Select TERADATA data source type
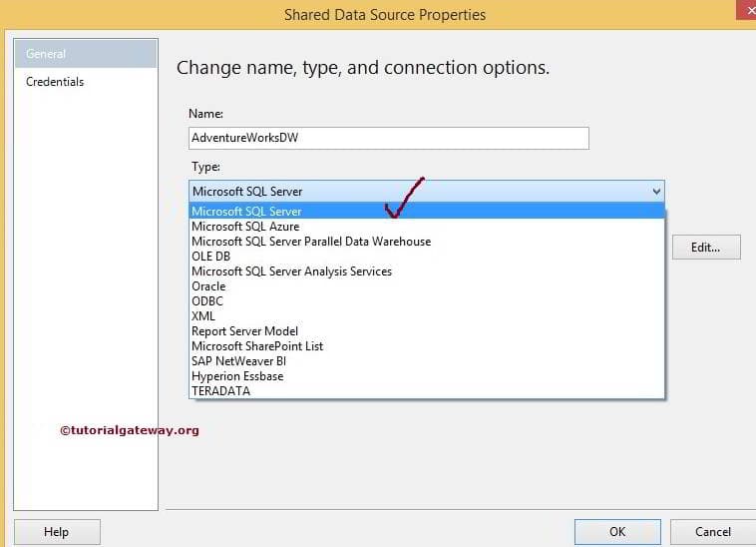Viewport: 756px width, 547px height. tap(426, 390)
